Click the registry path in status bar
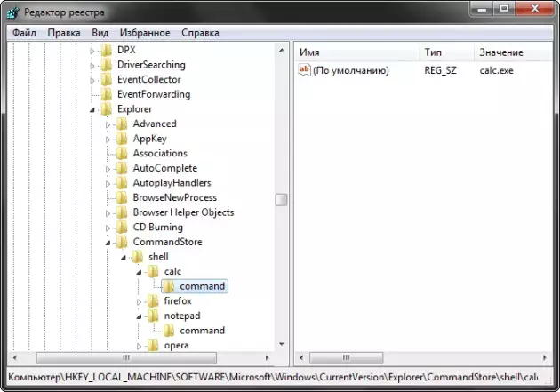 pos(273,377)
